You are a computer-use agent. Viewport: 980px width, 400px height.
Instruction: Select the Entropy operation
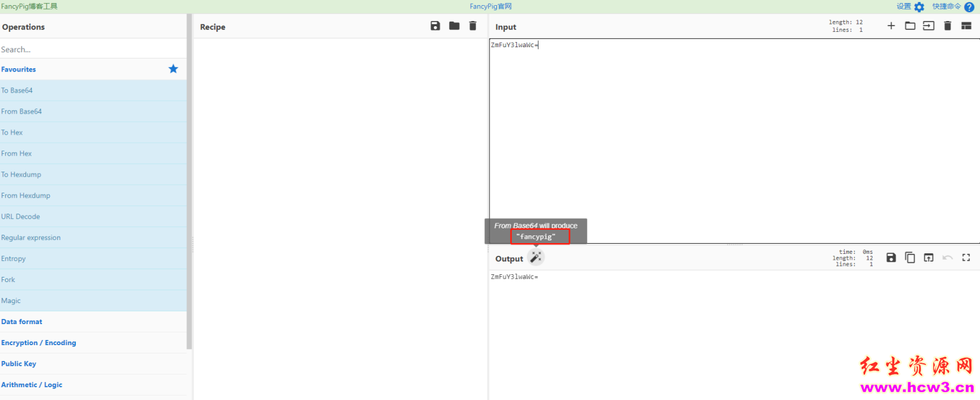[x=93, y=258]
